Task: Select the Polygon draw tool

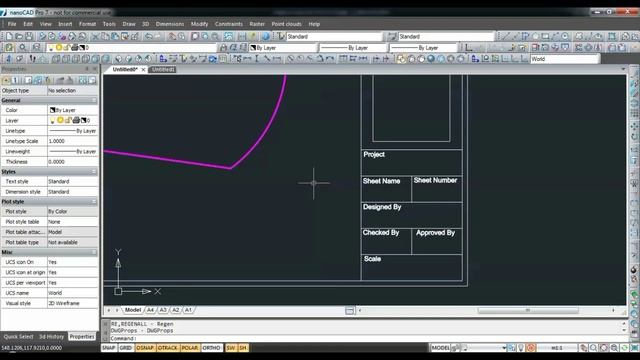Action: [x=535, y=37]
